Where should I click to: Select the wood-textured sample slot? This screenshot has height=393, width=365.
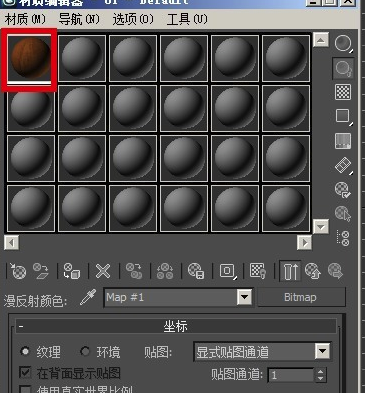click(x=30, y=59)
